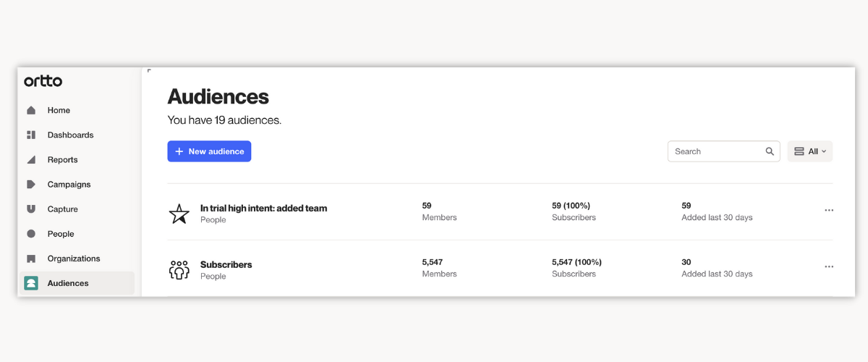Screen dimensions: 868x362
Task: Open options menu for In trial high intent audience
Action: click(x=829, y=210)
